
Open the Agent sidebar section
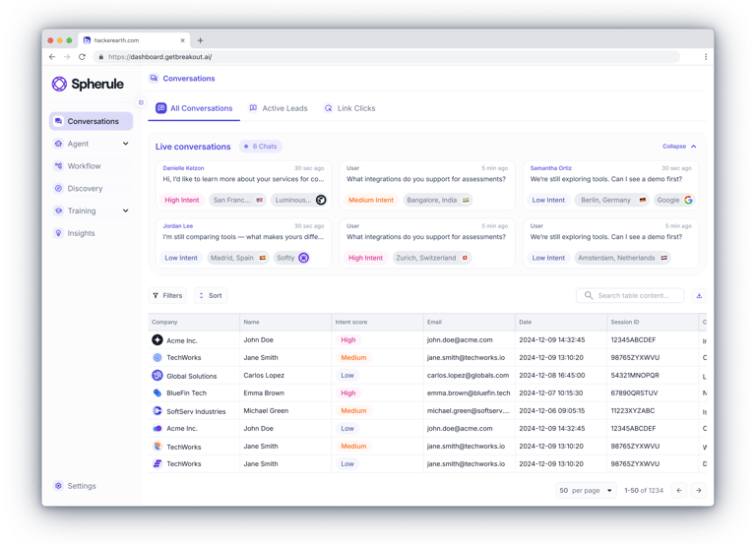pos(92,144)
